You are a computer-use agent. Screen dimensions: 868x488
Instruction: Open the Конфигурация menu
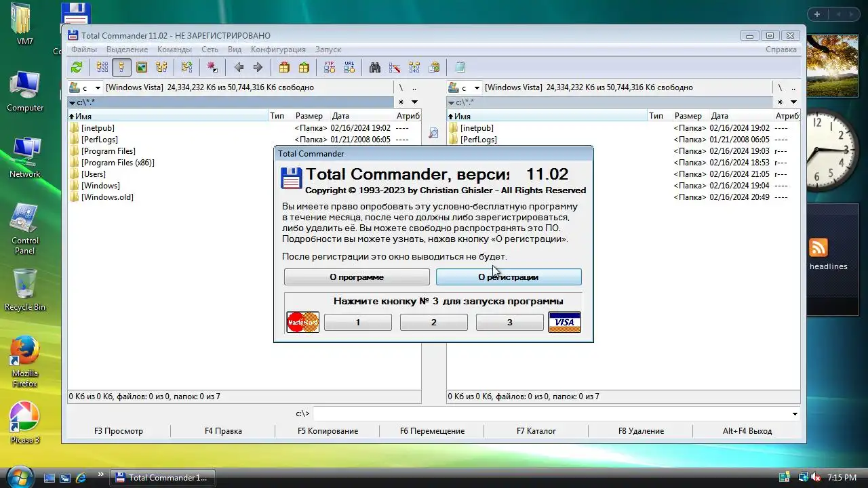click(278, 49)
